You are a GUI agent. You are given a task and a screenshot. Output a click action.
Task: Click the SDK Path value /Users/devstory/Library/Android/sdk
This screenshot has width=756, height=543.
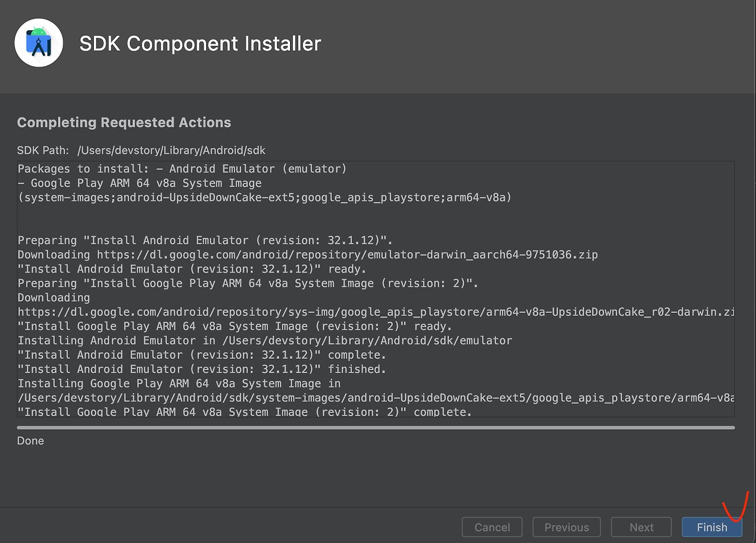pos(172,151)
